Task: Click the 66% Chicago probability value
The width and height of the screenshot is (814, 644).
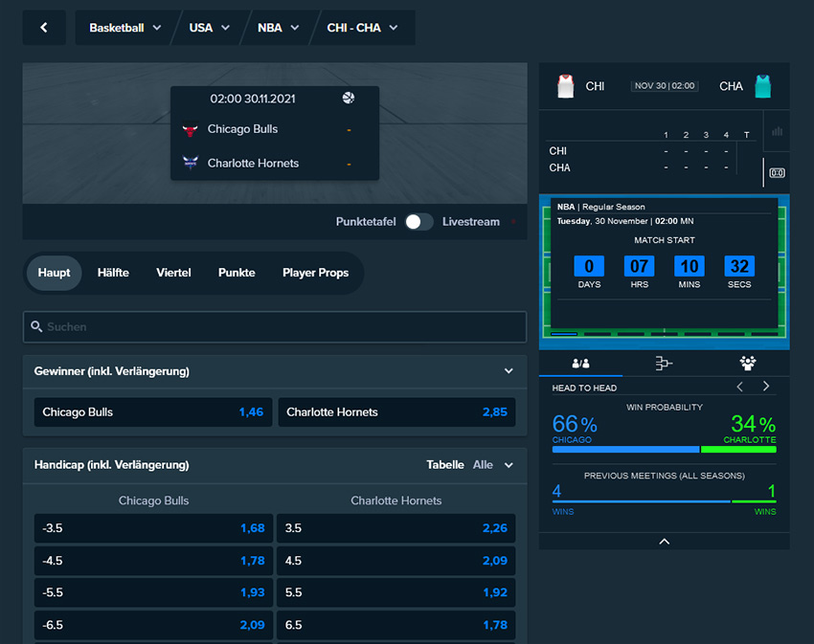Action: 575,425
